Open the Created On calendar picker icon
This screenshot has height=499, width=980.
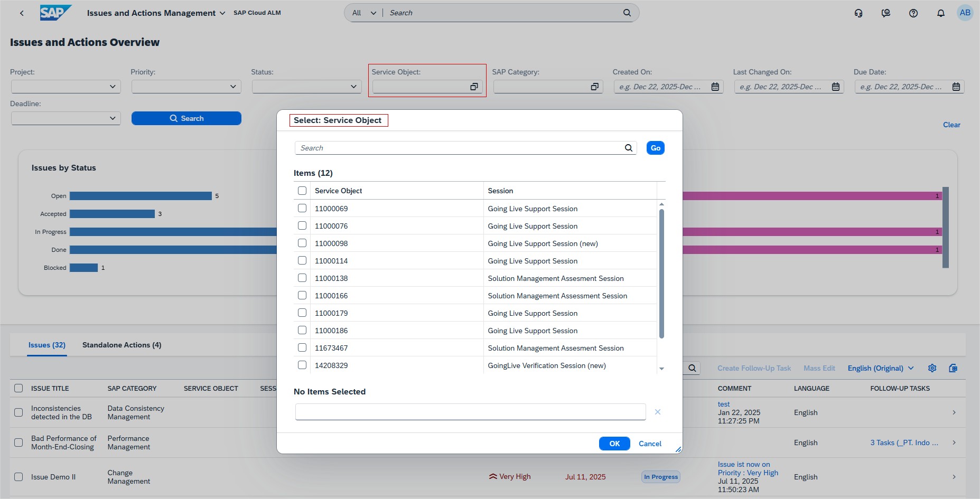(x=715, y=87)
